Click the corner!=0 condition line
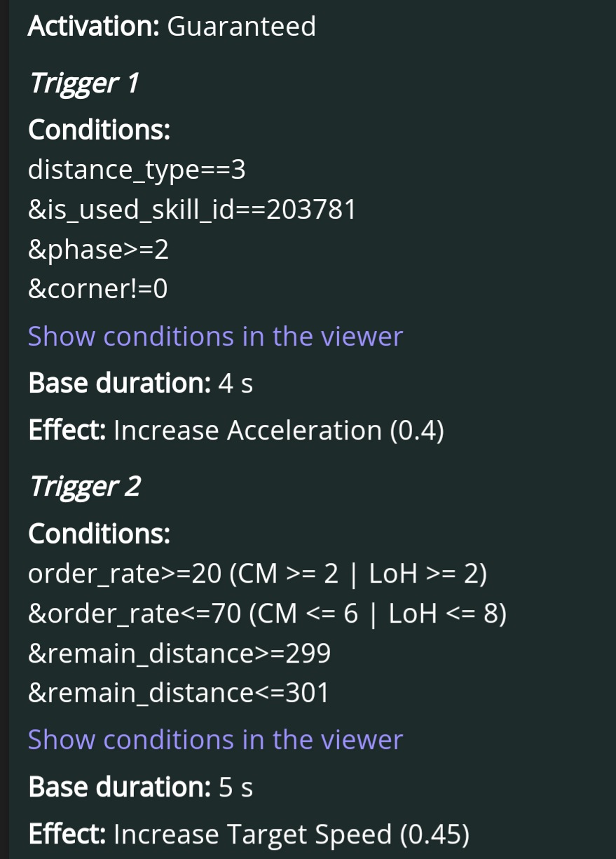The width and height of the screenshot is (616, 859). pyautogui.click(x=97, y=289)
